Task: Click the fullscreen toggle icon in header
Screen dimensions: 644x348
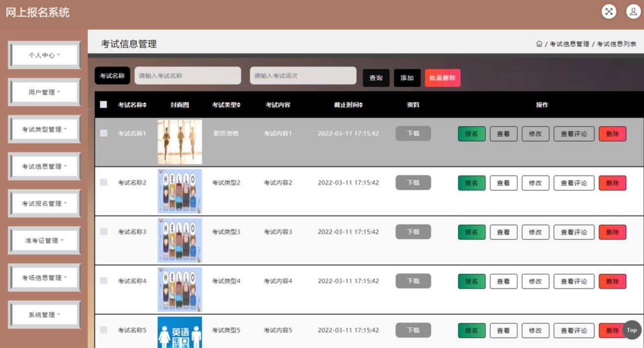Action: click(x=609, y=11)
